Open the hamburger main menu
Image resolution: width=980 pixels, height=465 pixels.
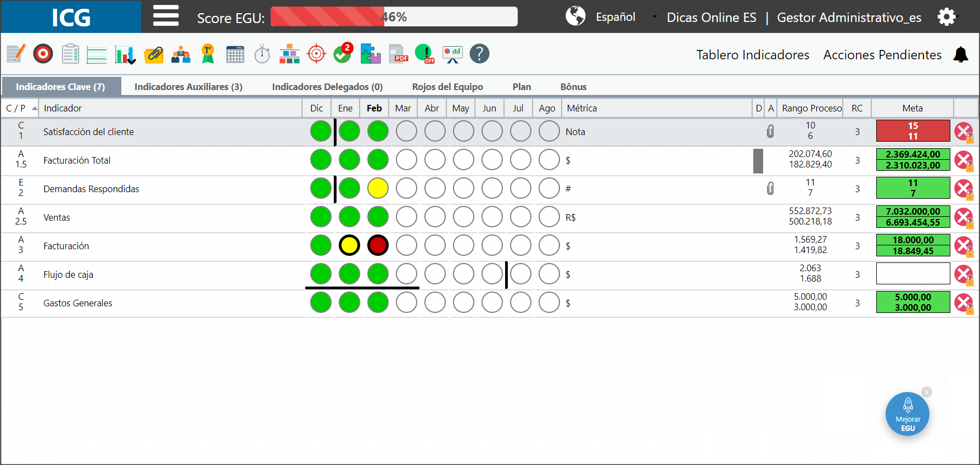(x=166, y=16)
